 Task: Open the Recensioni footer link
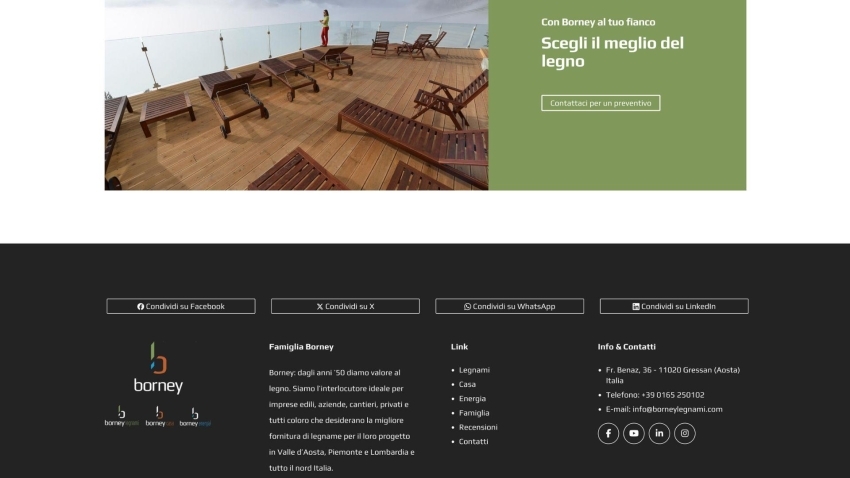[478, 427]
